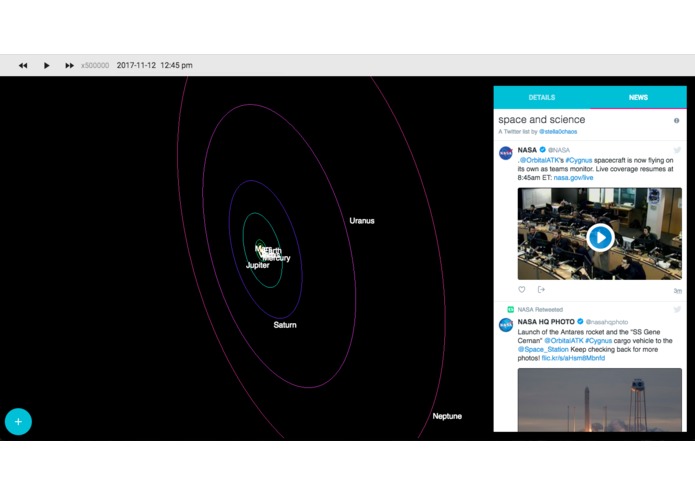Click the NASA Retweeted label
The height and width of the screenshot is (494, 695).
[540, 309]
